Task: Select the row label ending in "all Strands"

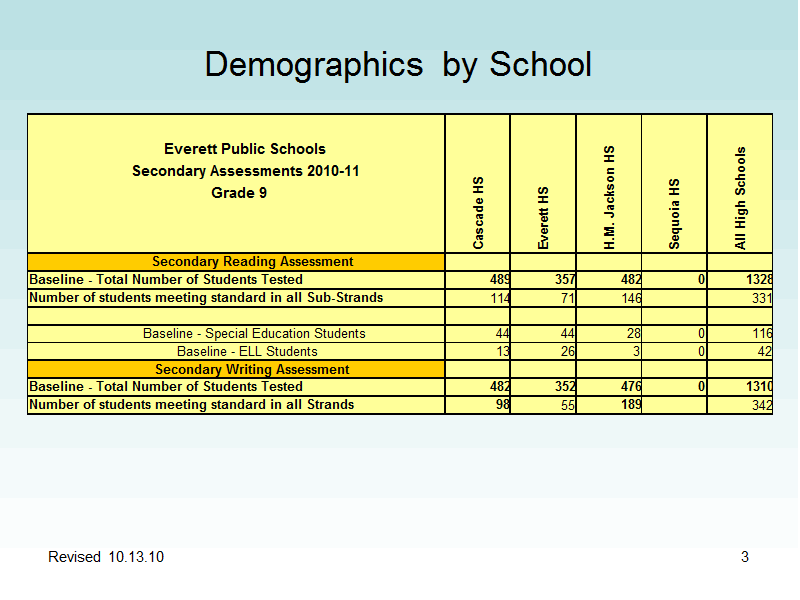Action: point(191,405)
